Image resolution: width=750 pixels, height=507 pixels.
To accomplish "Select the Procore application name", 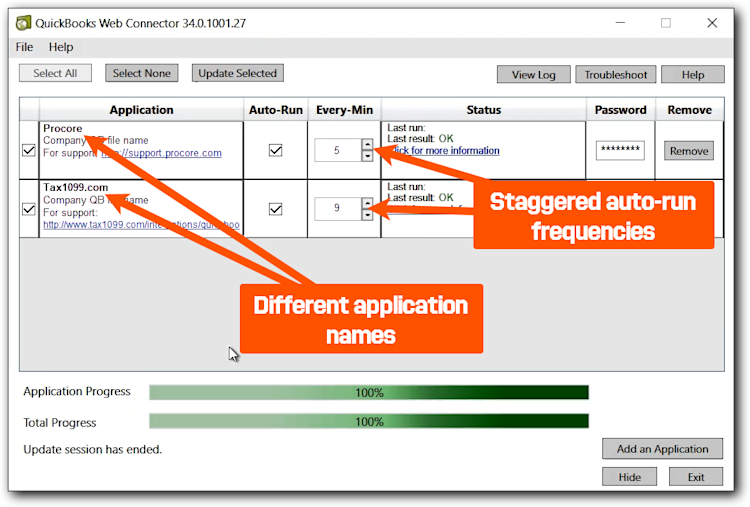I will pyautogui.click(x=63, y=128).
